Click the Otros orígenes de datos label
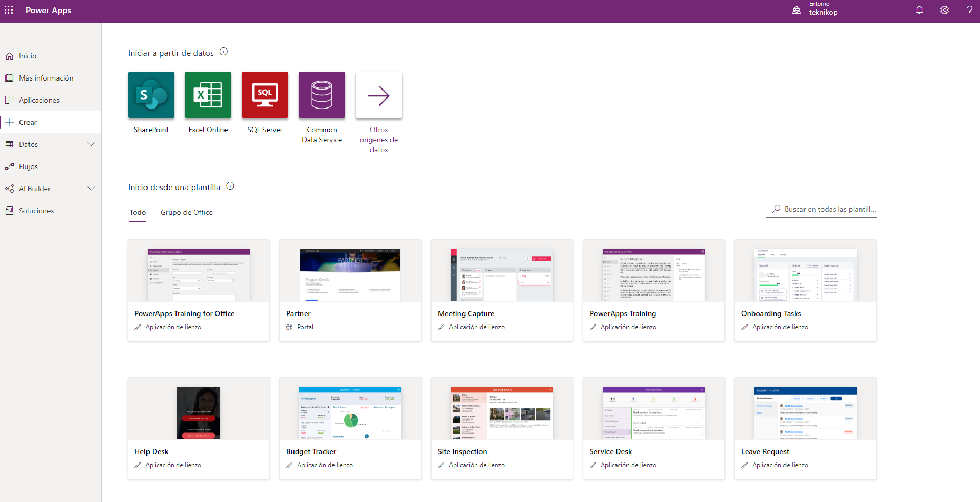 (x=379, y=140)
